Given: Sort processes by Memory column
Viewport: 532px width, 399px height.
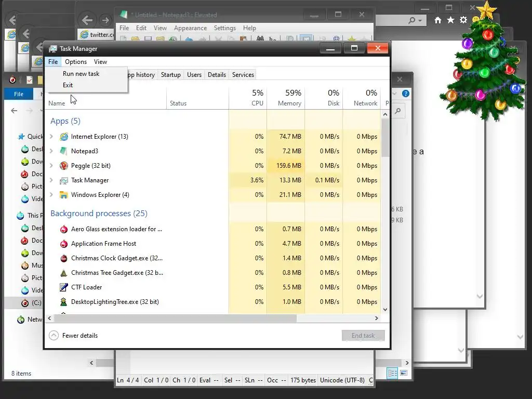Looking at the screenshot, I should (x=286, y=98).
